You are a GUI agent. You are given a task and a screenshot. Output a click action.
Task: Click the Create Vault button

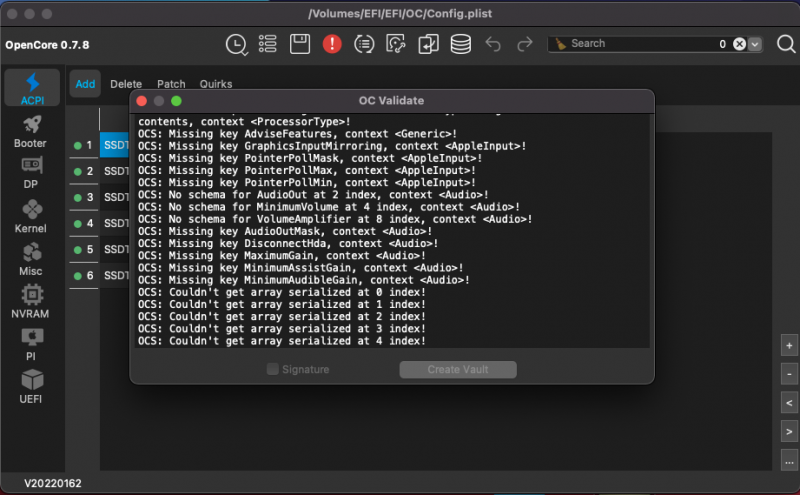point(458,370)
